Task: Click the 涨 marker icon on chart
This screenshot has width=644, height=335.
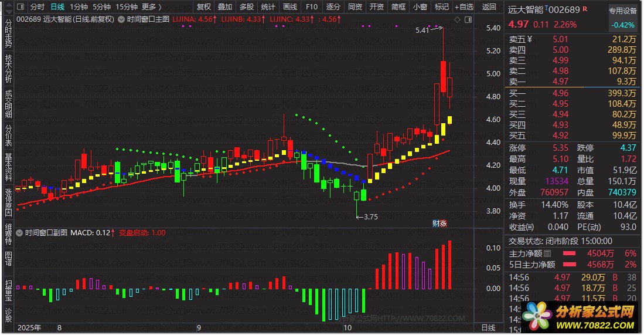Action: coord(443,223)
